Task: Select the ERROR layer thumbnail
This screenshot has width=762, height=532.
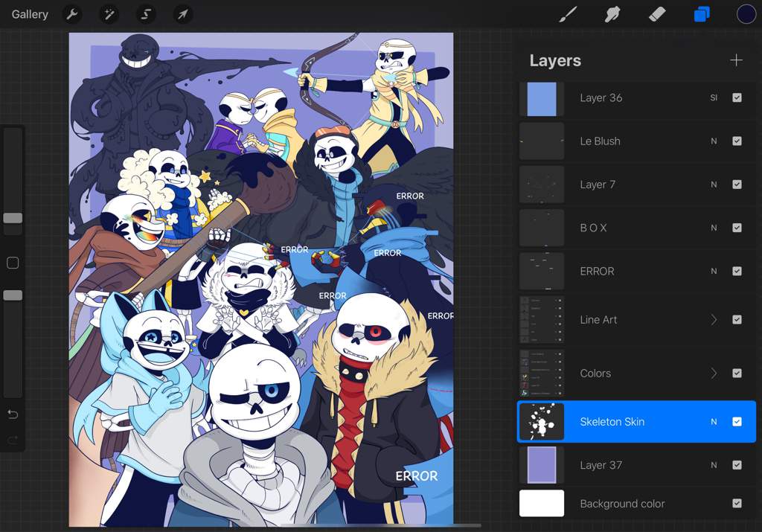Action: pos(542,271)
